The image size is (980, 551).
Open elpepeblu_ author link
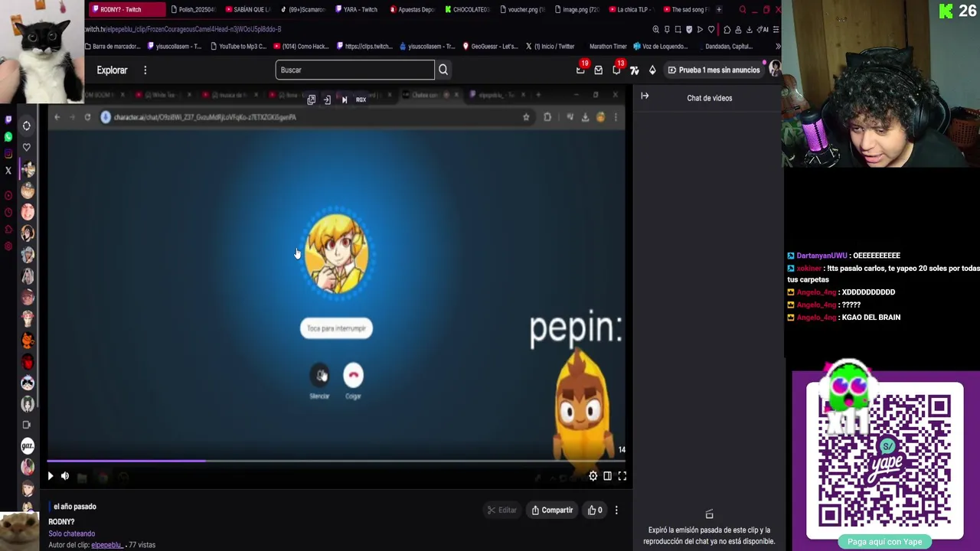pos(108,545)
